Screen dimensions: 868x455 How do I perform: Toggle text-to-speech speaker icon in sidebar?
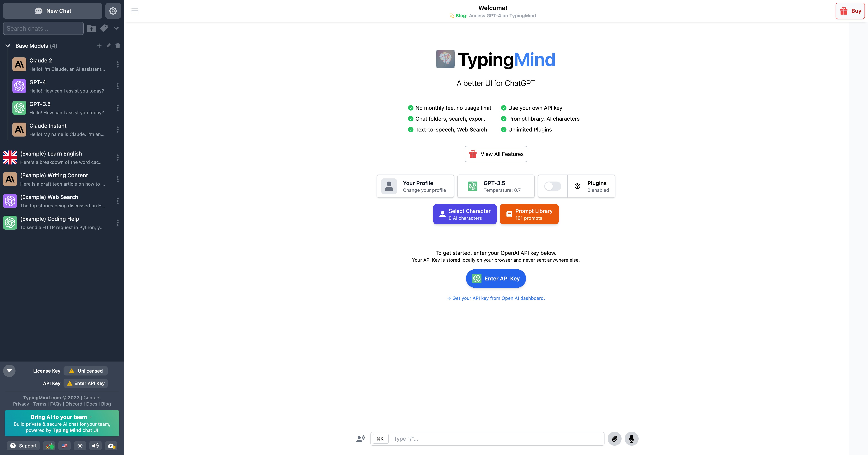coord(95,445)
